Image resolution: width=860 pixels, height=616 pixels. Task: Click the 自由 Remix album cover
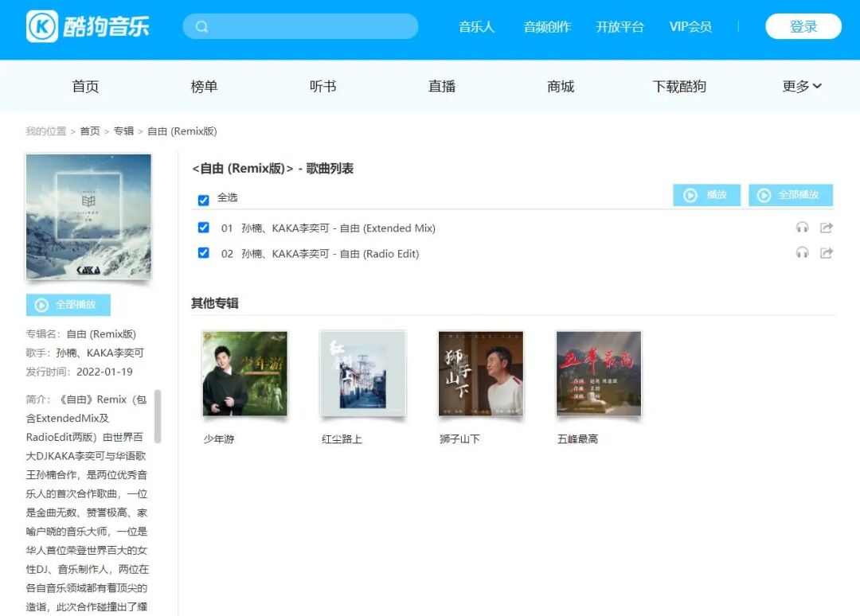tap(89, 216)
